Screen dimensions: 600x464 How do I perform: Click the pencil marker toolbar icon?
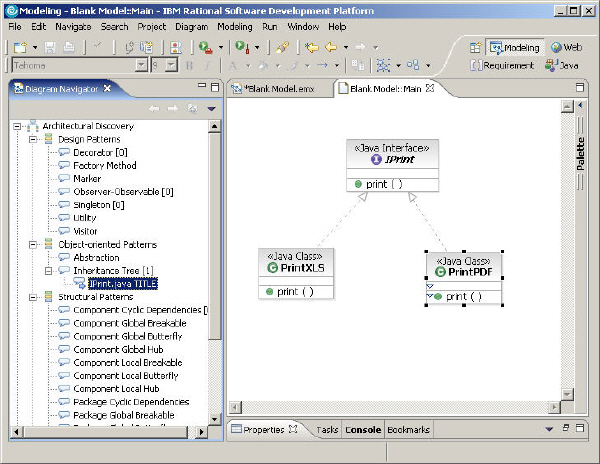pyautogui.click(x=282, y=47)
